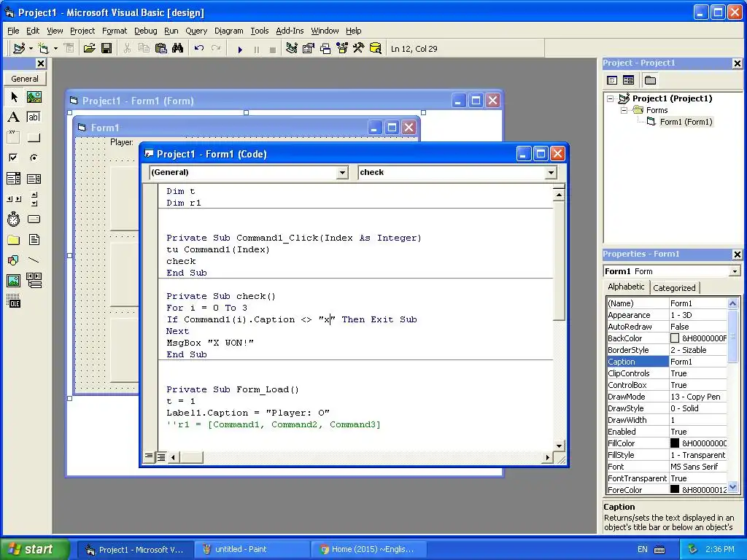Select the OLE tool in toolbox

[x=14, y=301]
